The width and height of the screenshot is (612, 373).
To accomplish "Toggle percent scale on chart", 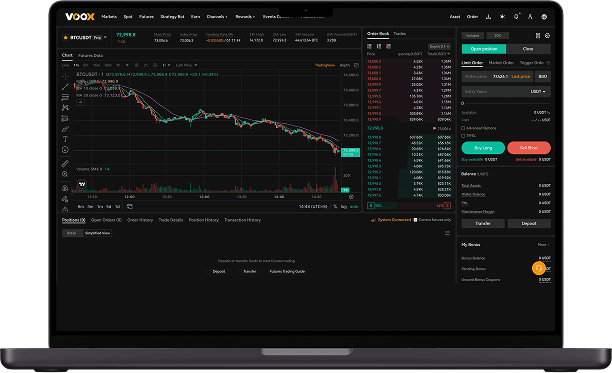I will (335, 206).
